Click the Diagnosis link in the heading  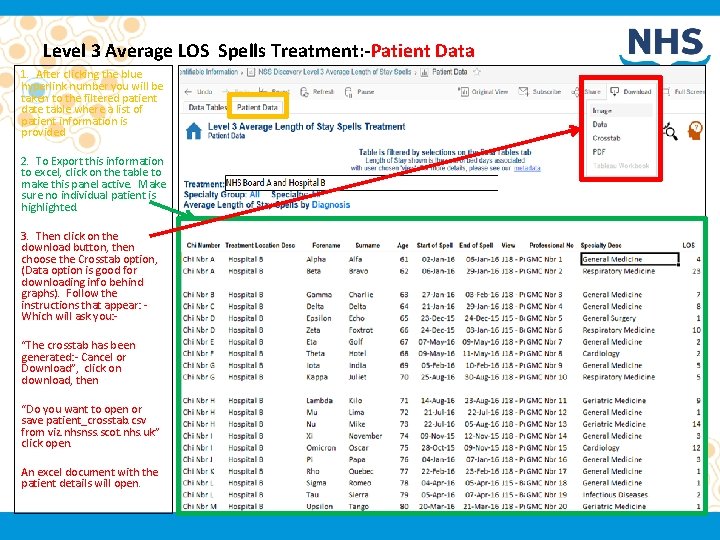pyautogui.click(x=331, y=205)
